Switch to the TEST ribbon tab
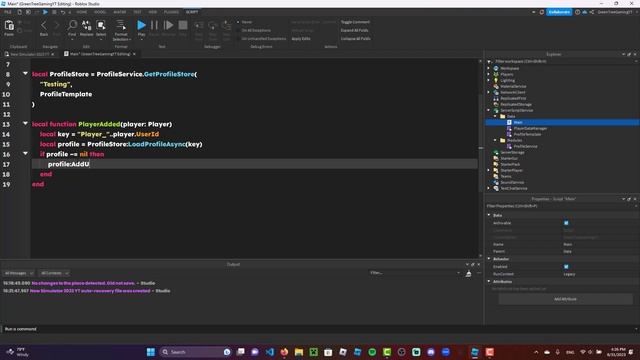The height and width of the screenshot is (360, 640). point(138,12)
